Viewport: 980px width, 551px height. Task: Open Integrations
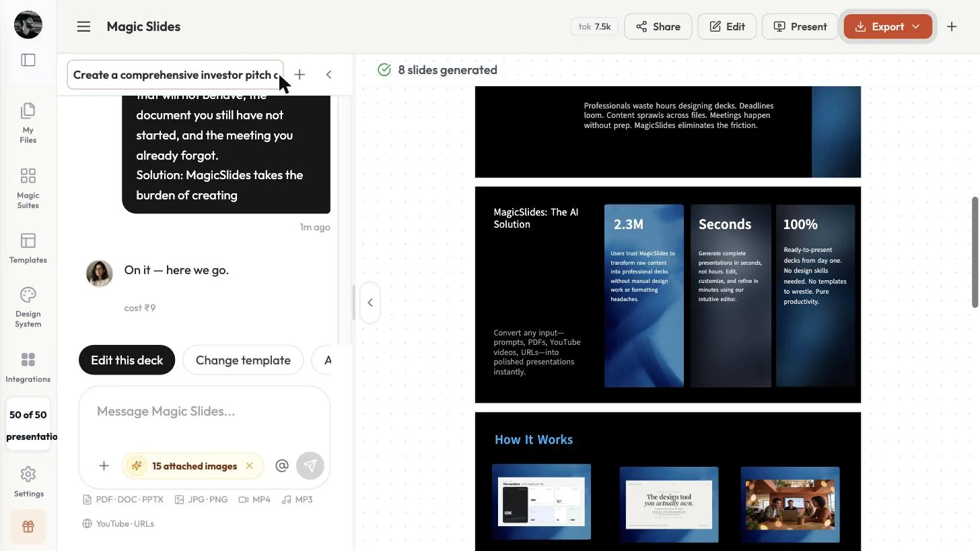click(x=28, y=367)
